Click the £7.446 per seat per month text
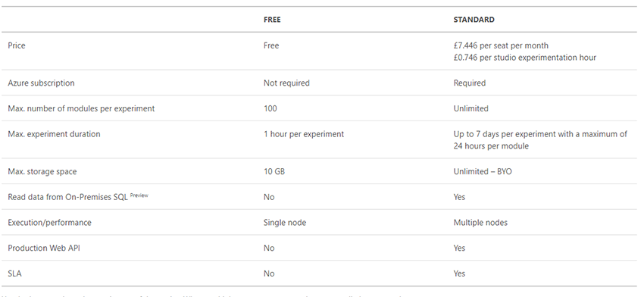Screen dimensions: 644x297 point(501,45)
